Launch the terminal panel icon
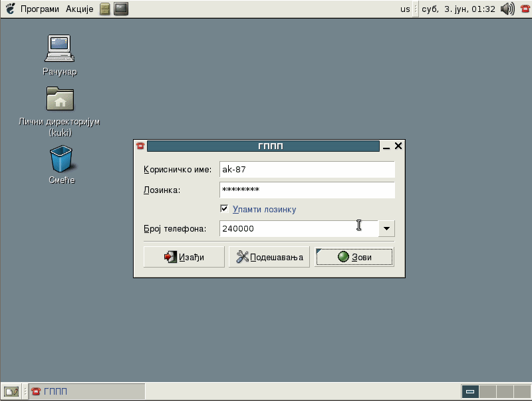 [x=121, y=9]
